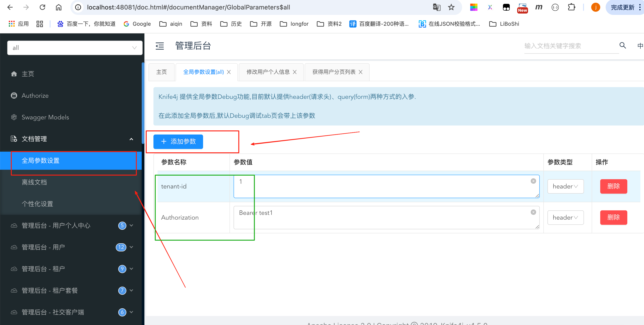Open 离线文档 menu item
The width and height of the screenshot is (644, 325).
tap(34, 182)
